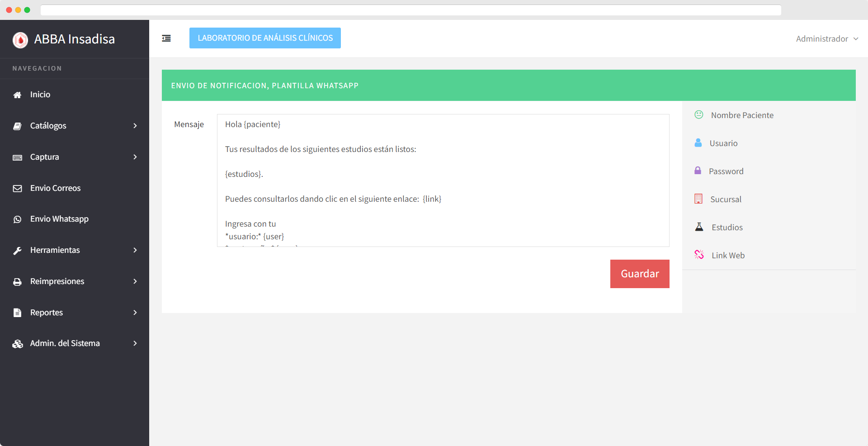Click the ABBA Insadisa brand title

pyautogui.click(x=75, y=39)
